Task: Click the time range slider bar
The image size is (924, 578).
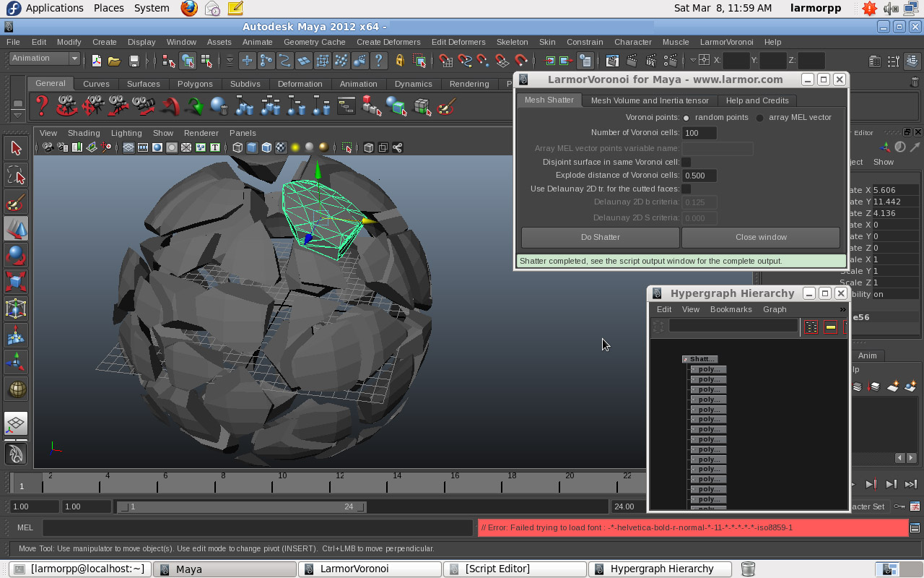Action: [243, 506]
